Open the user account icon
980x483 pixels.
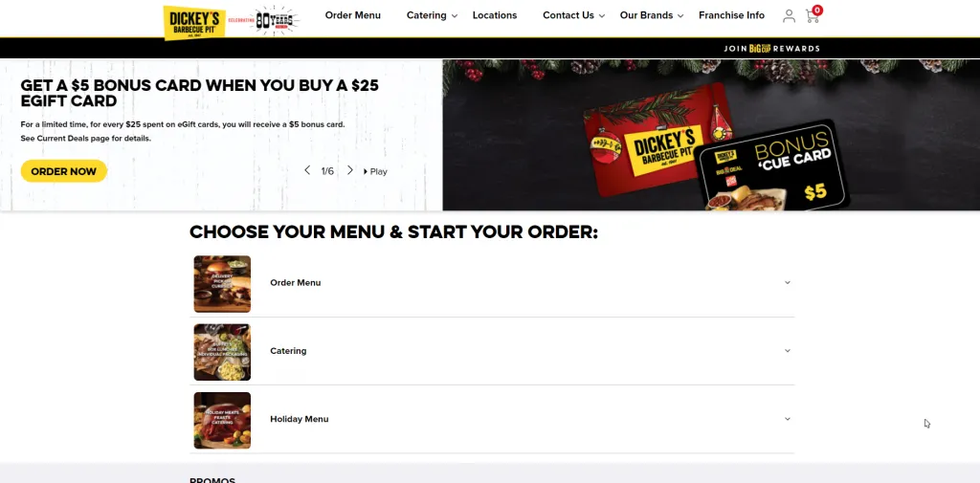coord(789,16)
